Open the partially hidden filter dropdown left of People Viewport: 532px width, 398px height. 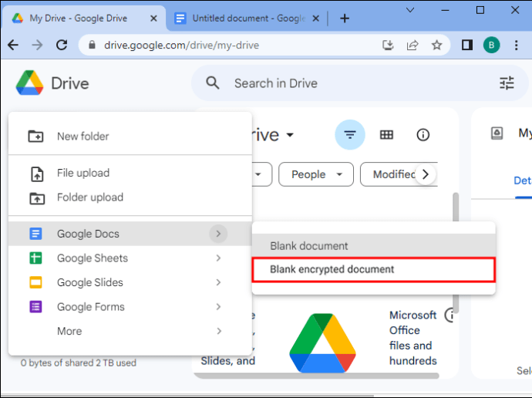[262, 174]
